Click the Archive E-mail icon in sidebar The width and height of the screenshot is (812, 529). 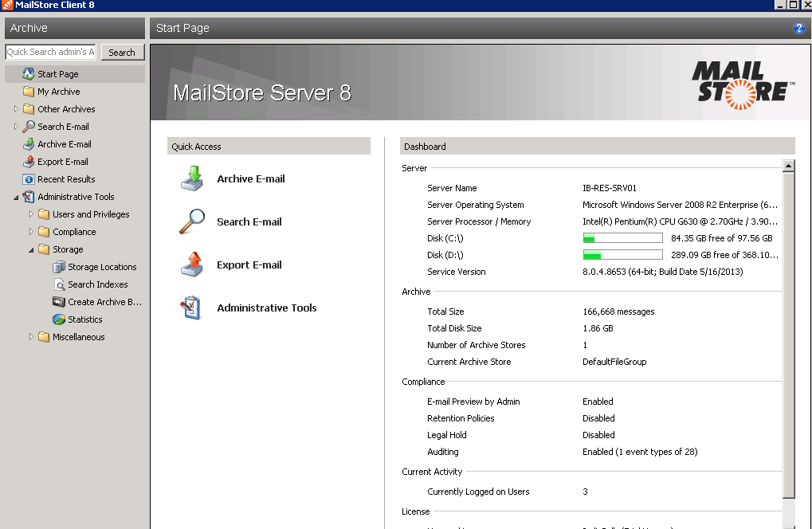coord(29,144)
